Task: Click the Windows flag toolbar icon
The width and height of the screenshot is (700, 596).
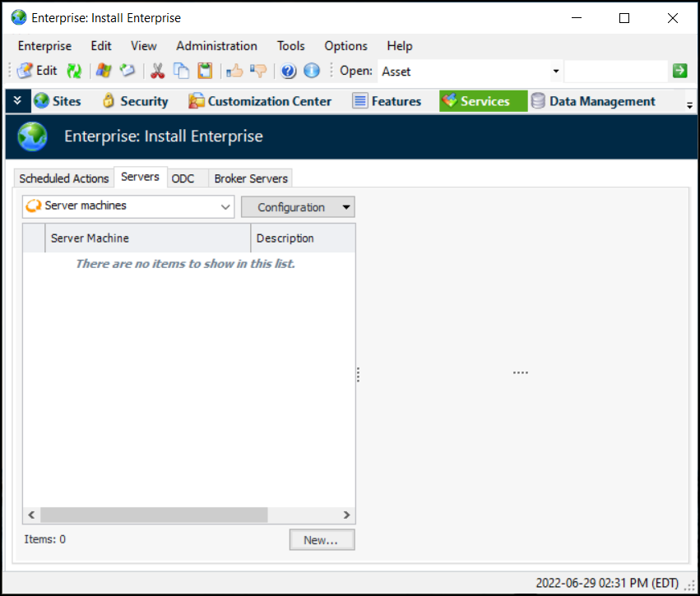Action: point(104,71)
